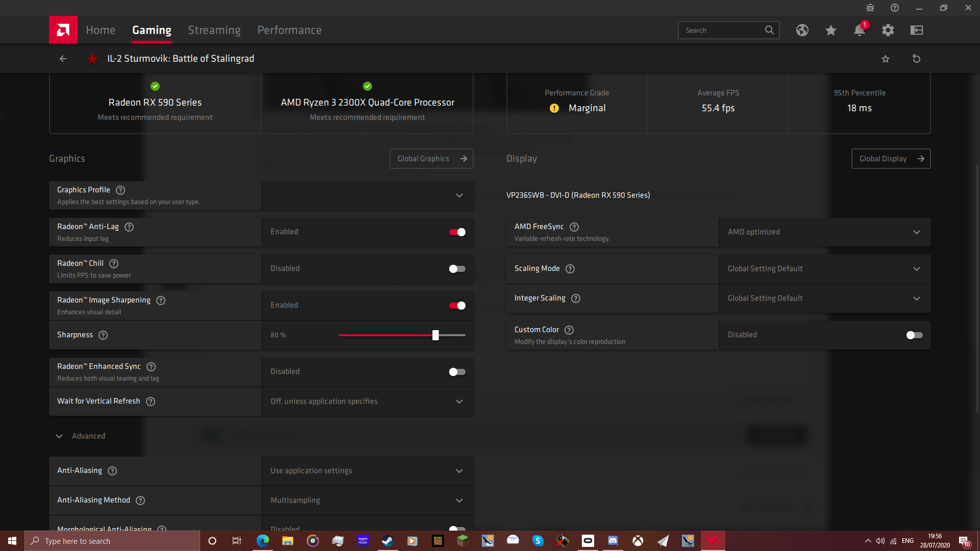Enable the Custom Color toggle

point(914,335)
